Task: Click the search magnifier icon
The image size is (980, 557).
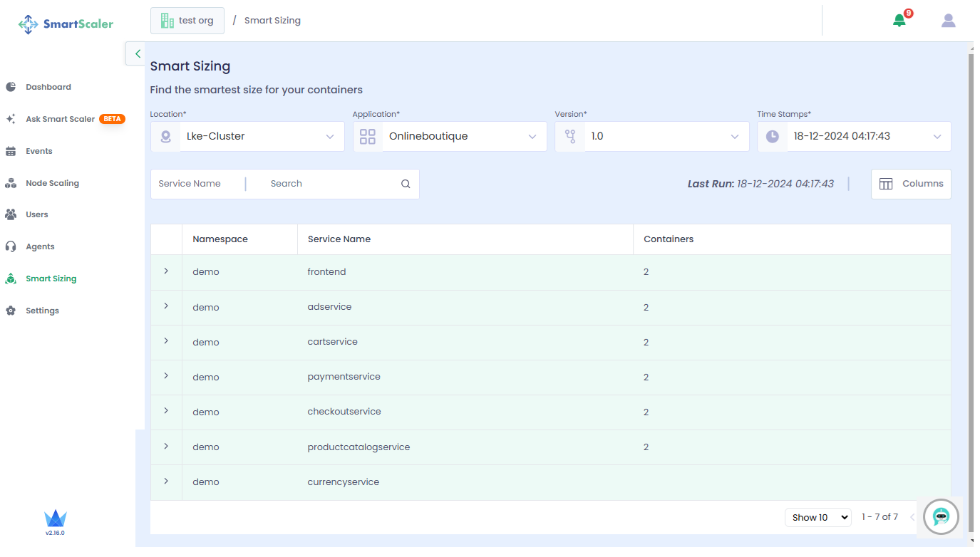Action: click(406, 184)
